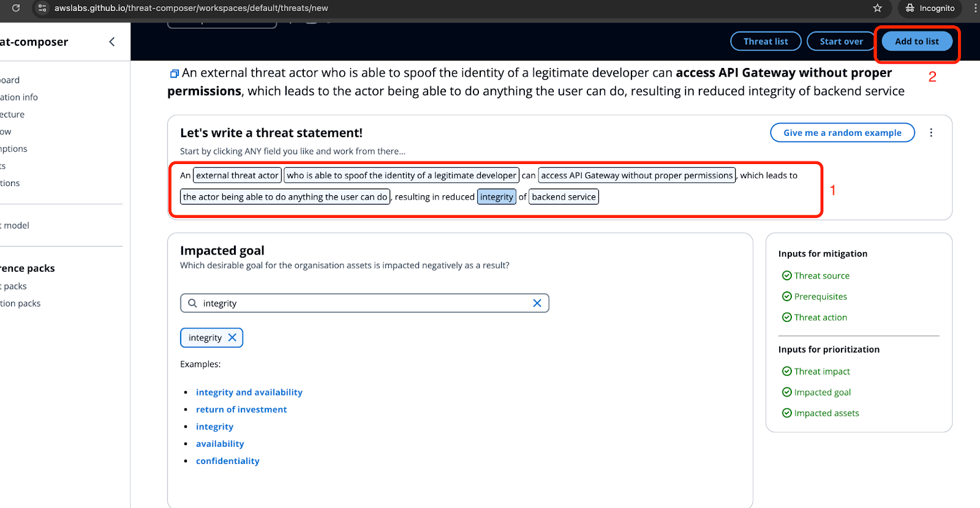Screen dimensions: 980x508
Task: Open the three-dot options menu
Action: (x=931, y=133)
